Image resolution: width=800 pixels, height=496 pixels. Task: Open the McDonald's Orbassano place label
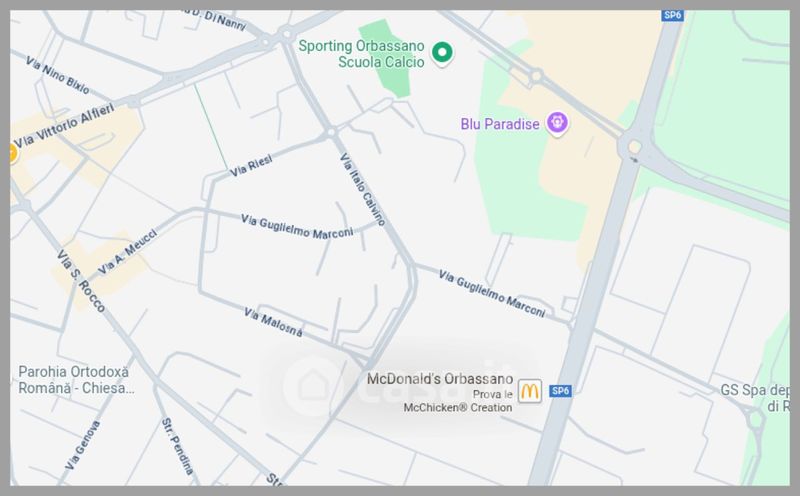coord(440,379)
